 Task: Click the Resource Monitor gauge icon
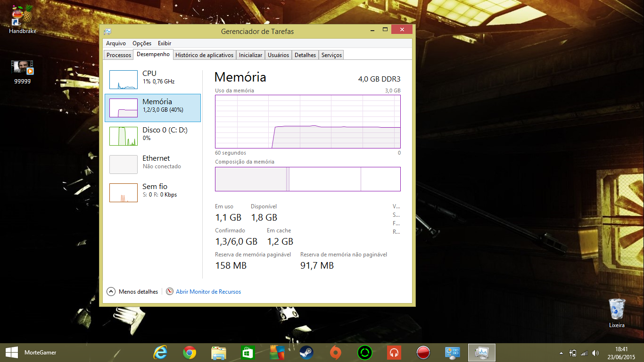(x=170, y=292)
